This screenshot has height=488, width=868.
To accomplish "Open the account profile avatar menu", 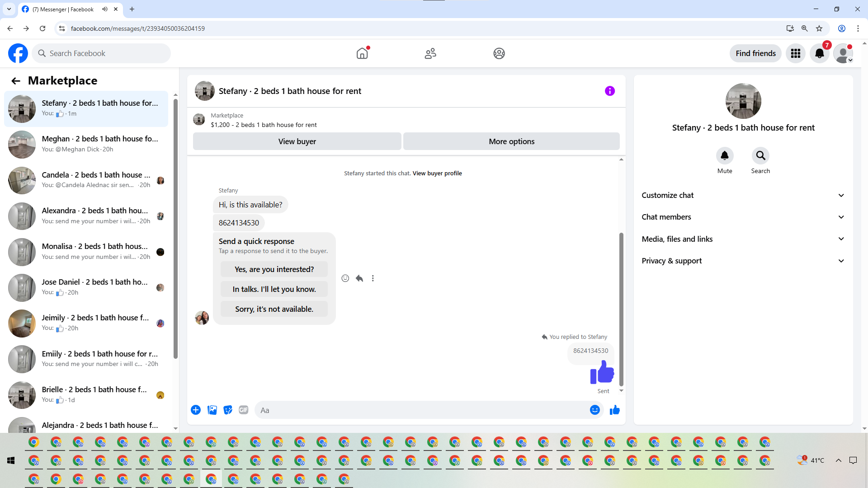I will coord(843,53).
